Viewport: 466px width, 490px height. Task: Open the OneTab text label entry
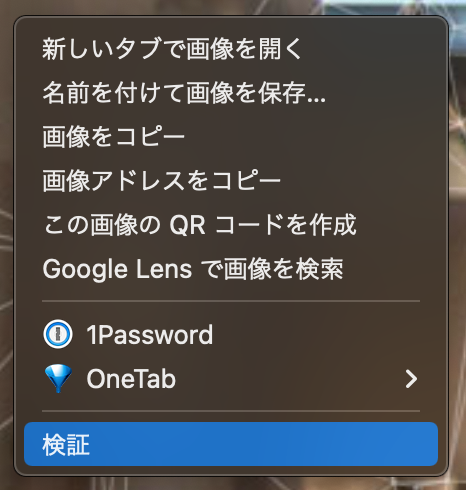tap(131, 379)
